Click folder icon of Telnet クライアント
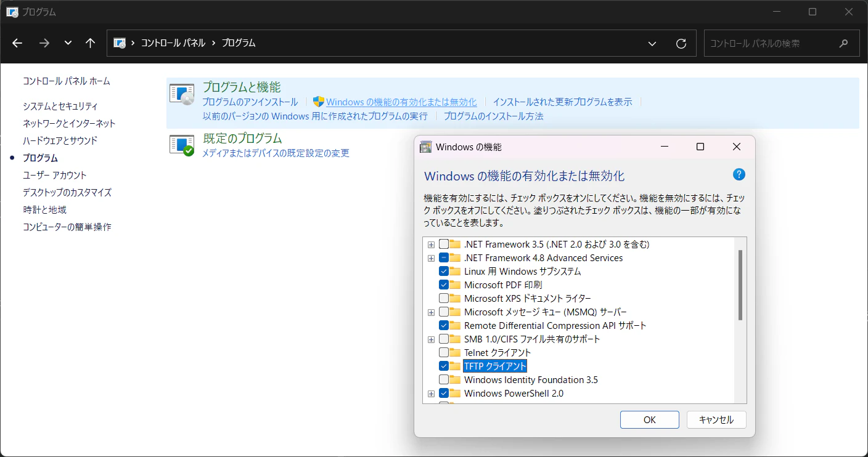 click(456, 353)
